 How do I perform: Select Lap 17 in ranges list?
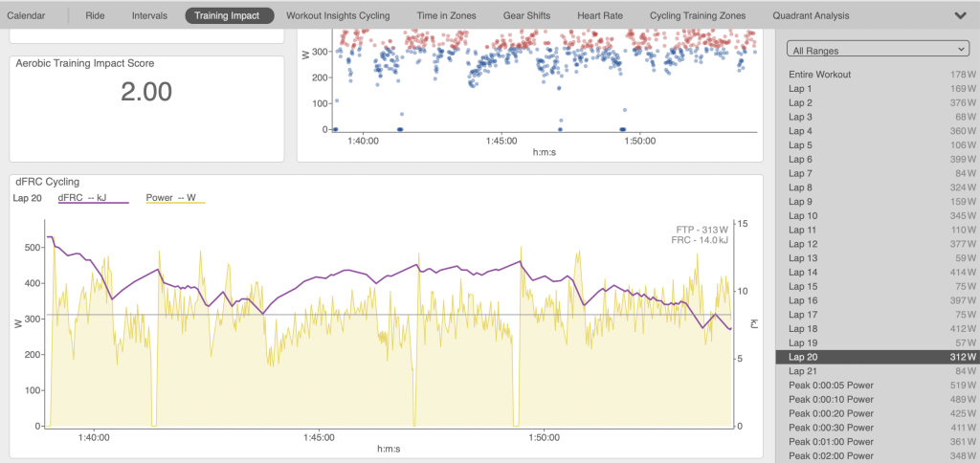coord(878,315)
